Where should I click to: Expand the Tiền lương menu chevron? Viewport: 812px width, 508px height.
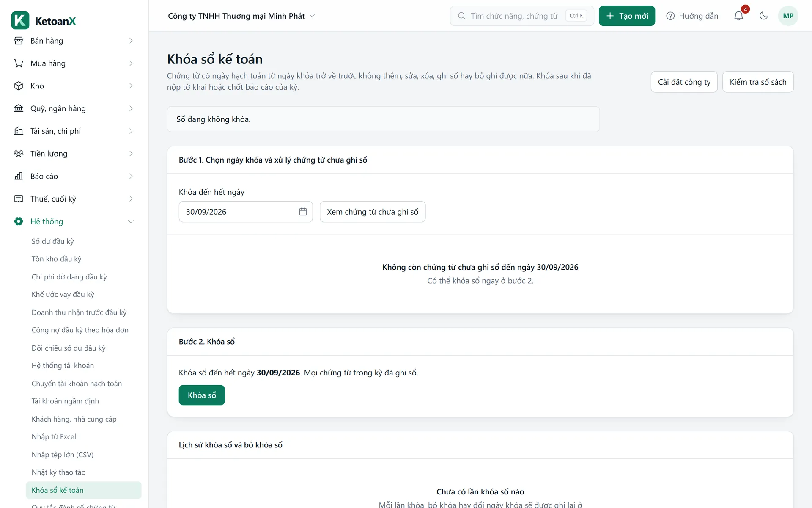(131, 154)
